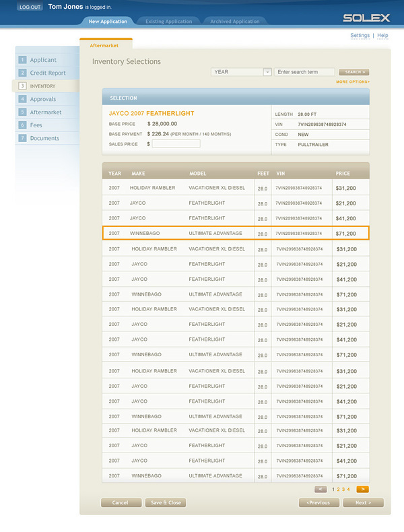Viewport: 404px width, 532px height.
Task: Sort the table by the FEET column header
Action: (x=263, y=173)
